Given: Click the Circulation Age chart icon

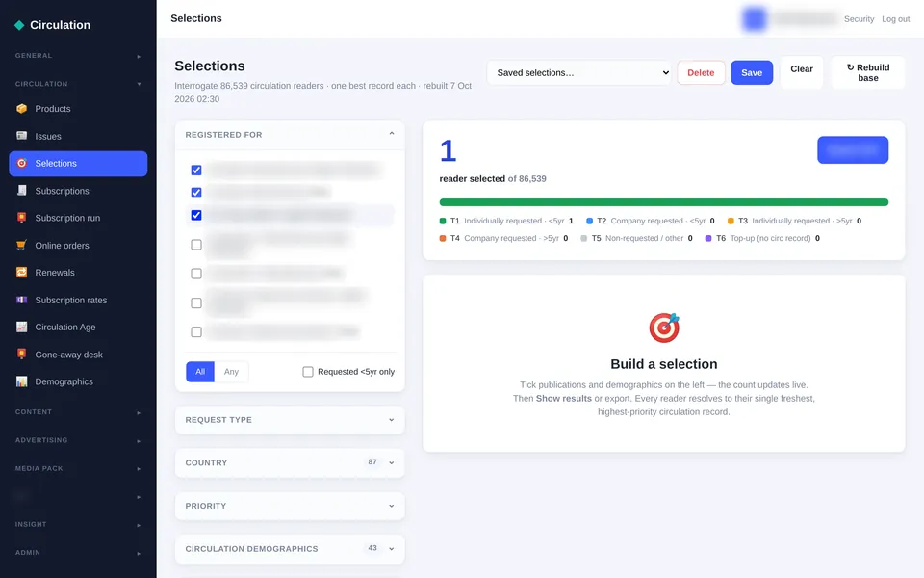Looking at the screenshot, I should tap(22, 327).
